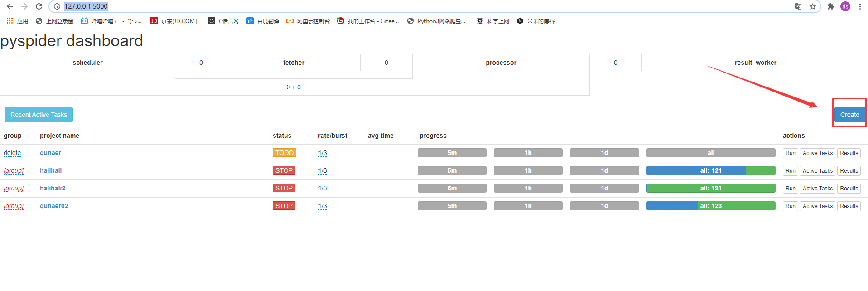This screenshot has height=291, width=868.
Task: Open the 米米的博客 bookmark
Action: point(535,21)
